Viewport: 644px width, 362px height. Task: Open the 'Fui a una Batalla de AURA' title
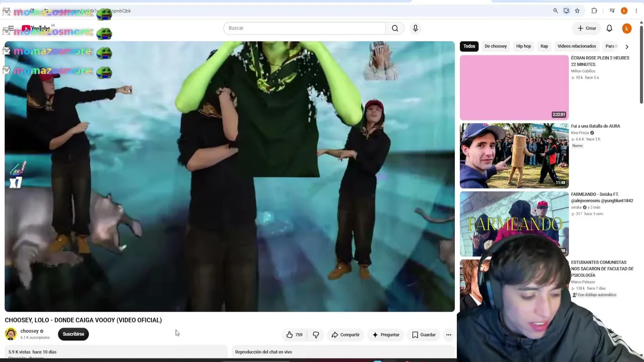pyautogui.click(x=596, y=126)
